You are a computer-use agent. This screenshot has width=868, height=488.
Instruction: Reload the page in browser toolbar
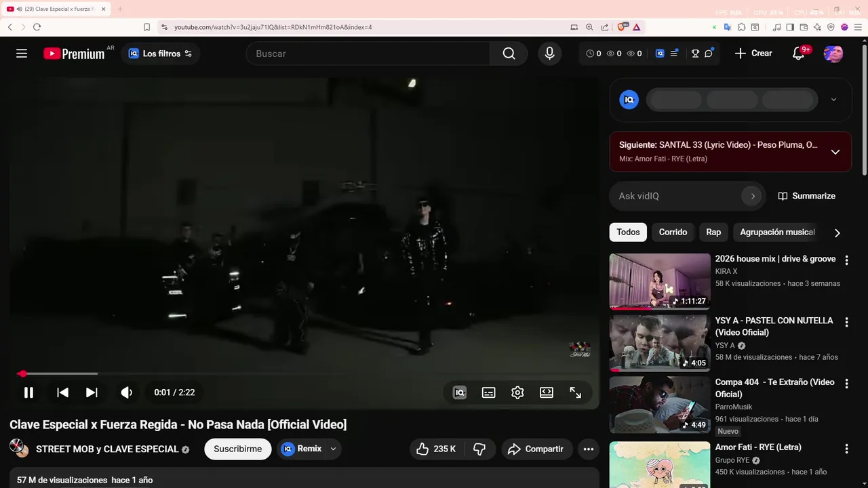(37, 27)
